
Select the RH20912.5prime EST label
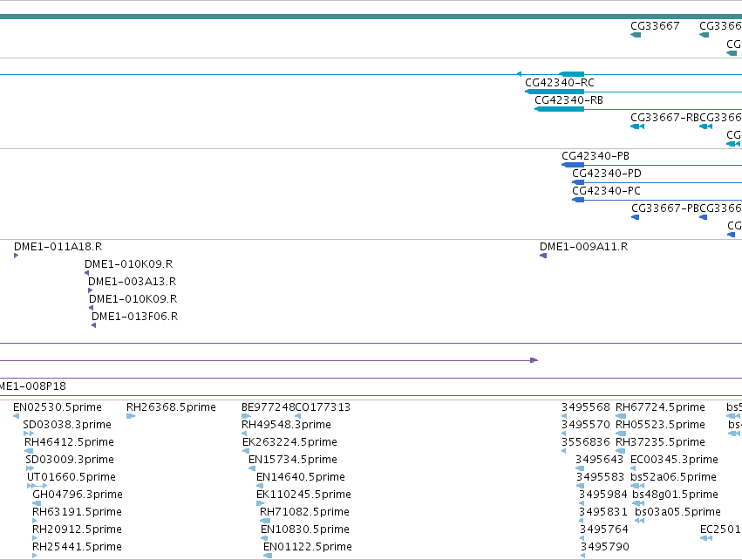click(x=77, y=529)
